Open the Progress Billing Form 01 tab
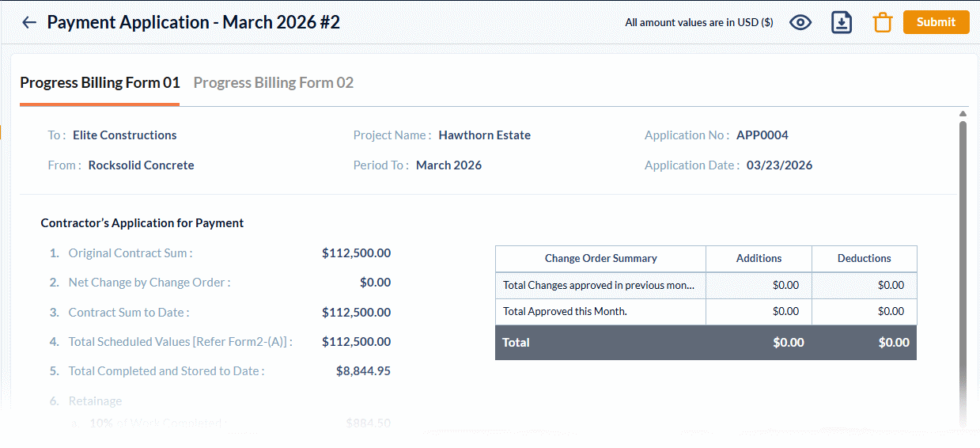The height and width of the screenshot is (448, 980). click(100, 82)
